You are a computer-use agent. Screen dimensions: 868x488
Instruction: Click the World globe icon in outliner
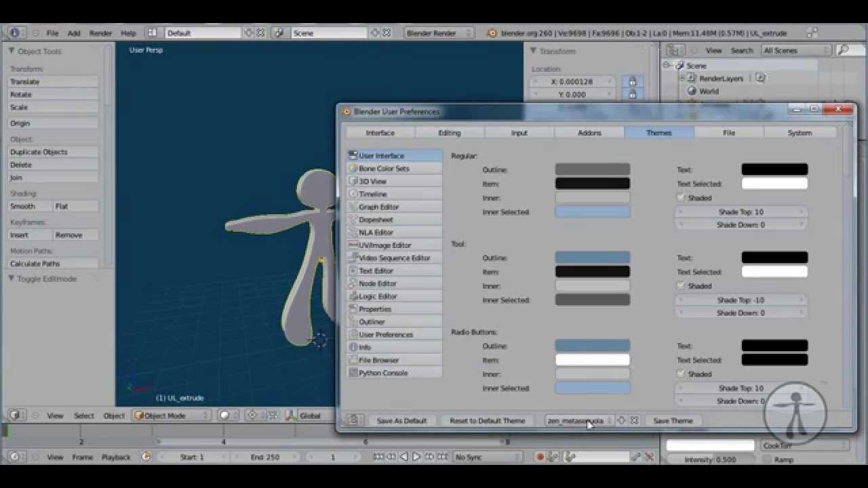[x=692, y=91]
